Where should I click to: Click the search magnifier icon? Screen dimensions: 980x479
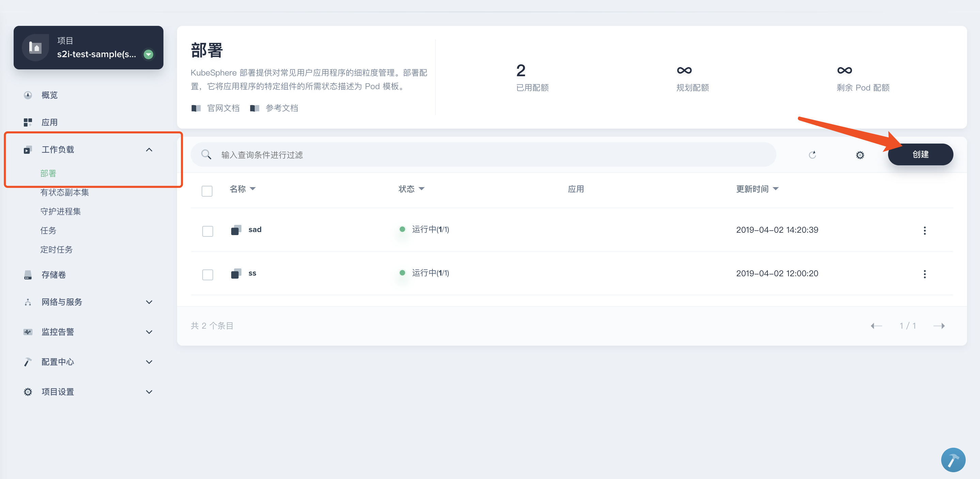[206, 154]
